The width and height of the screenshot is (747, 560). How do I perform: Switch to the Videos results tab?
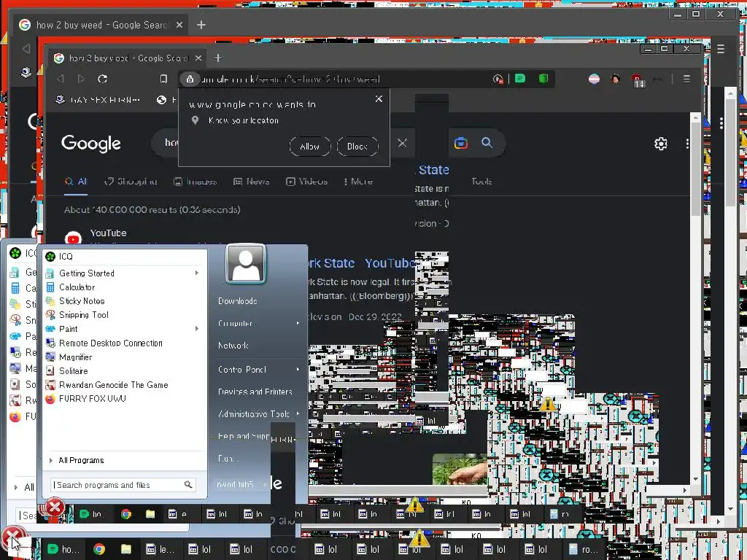(x=307, y=182)
